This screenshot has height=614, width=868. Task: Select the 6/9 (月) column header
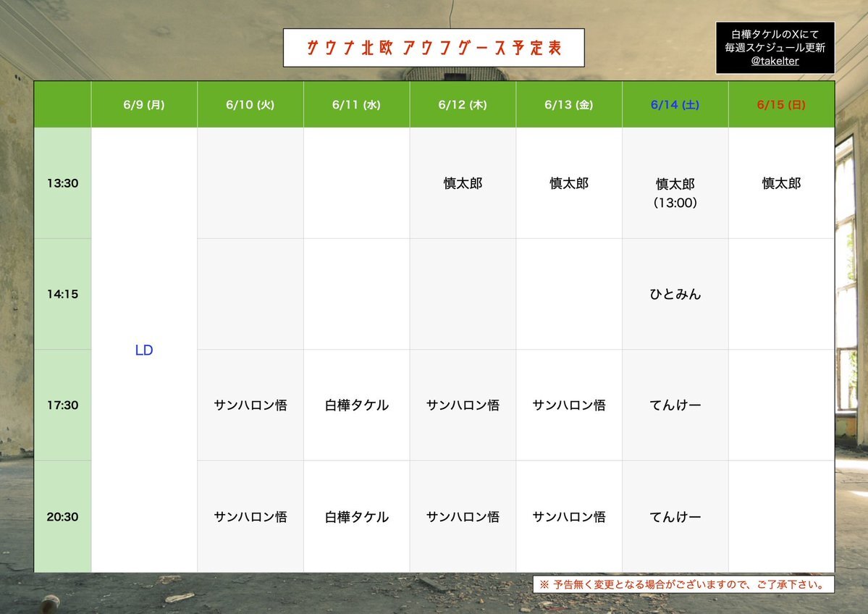click(x=144, y=105)
